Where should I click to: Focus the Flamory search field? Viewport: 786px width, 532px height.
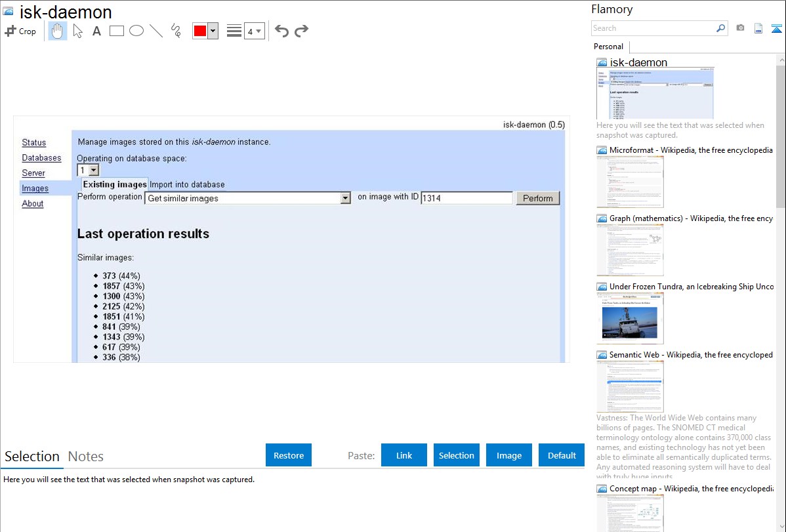point(653,28)
